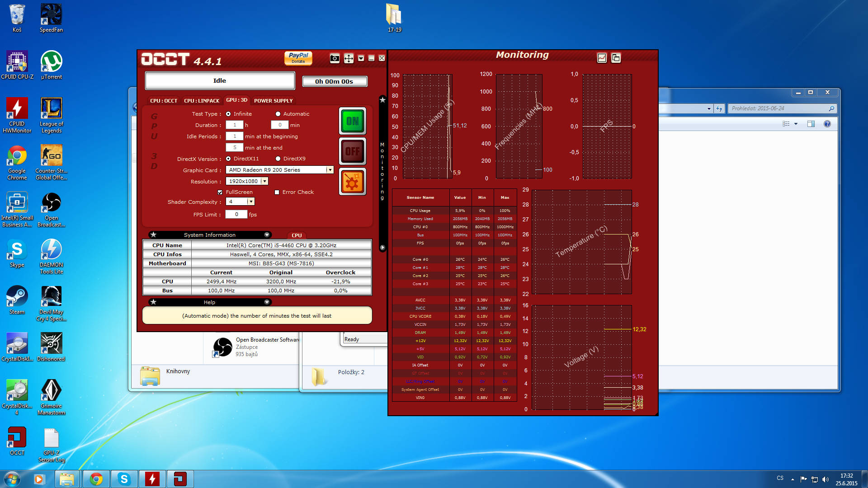The width and height of the screenshot is (868, 488).
Task: Click the green ON start test button
Action: coord(353,121)
